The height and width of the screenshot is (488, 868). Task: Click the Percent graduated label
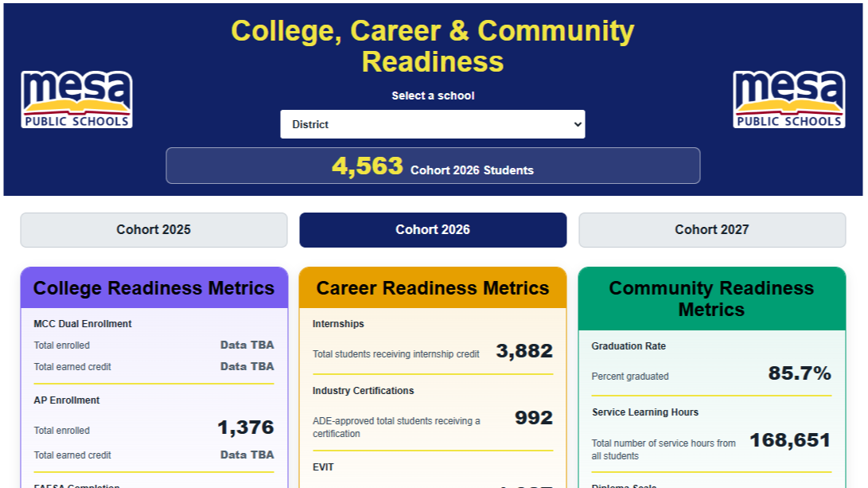(x=630, y=377)
